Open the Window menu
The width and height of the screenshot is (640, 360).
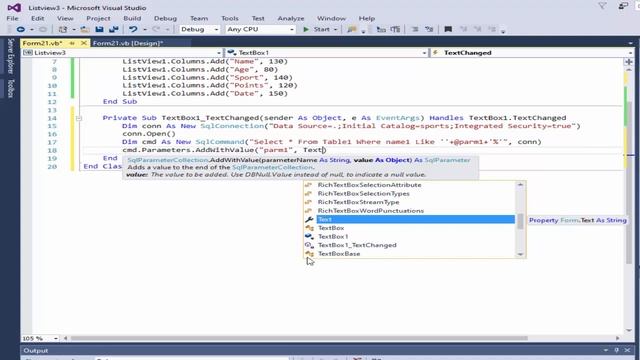point(331,18)
